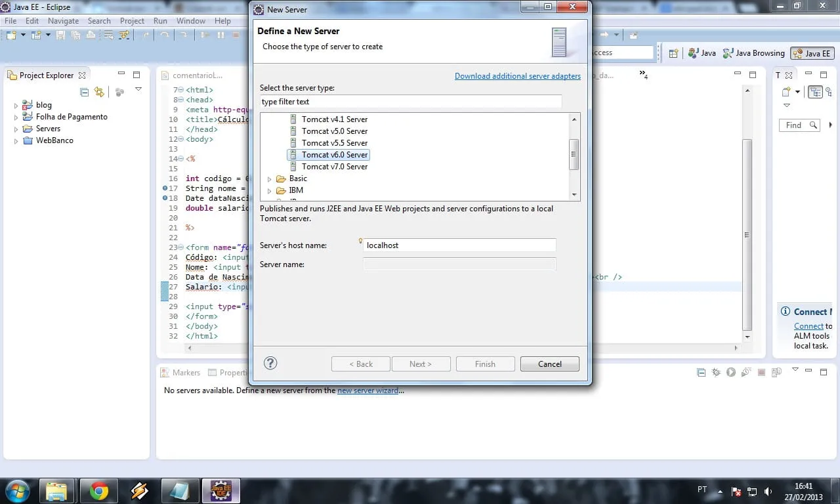Click the Help question mark icon in dialog
This screenshot has height=504, width=840.
click(270, 364)
